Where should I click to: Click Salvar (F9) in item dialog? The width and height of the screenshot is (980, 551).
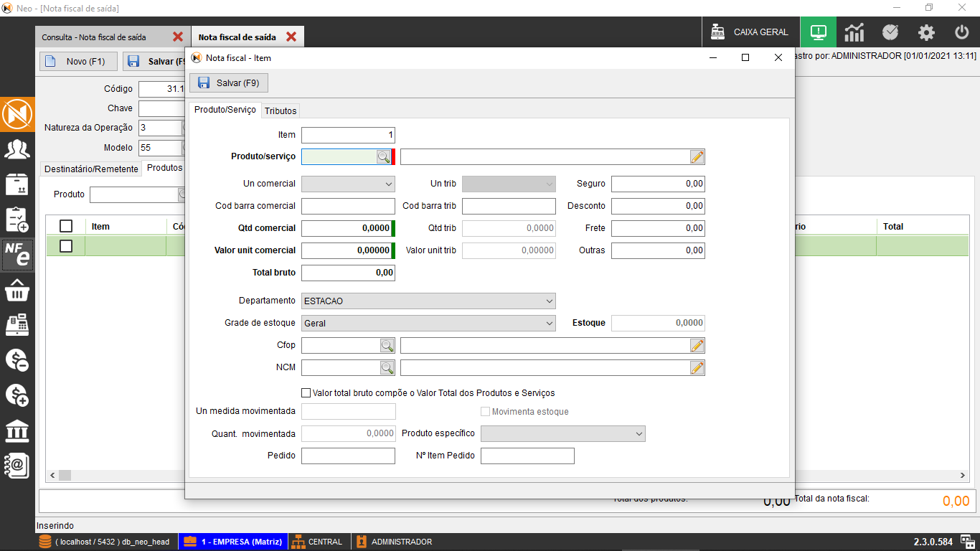point(228,83)
